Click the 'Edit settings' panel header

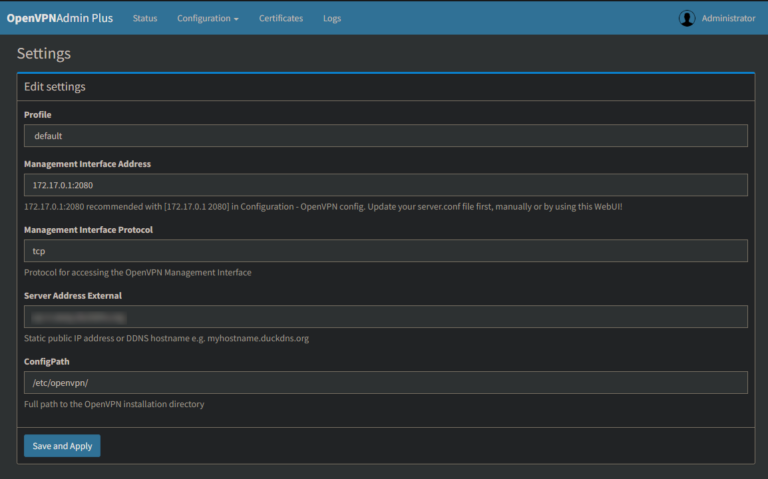click(x=55, y=87)
